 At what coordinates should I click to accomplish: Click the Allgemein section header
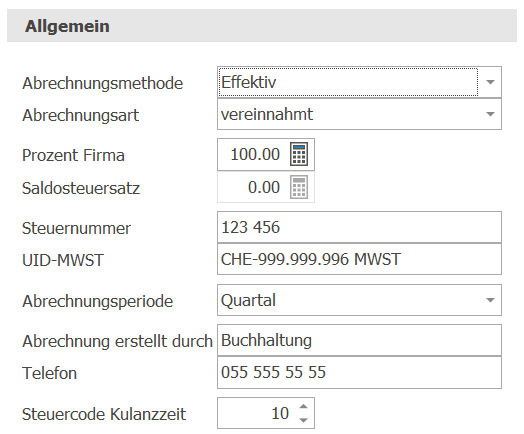tap(262, 26)
